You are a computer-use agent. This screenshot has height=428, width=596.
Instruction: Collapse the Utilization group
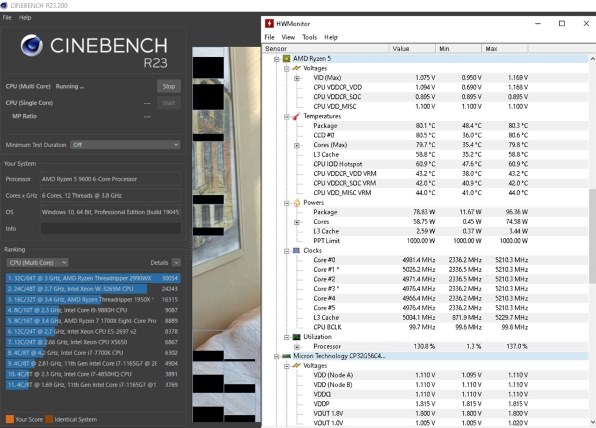coord(287,337)
